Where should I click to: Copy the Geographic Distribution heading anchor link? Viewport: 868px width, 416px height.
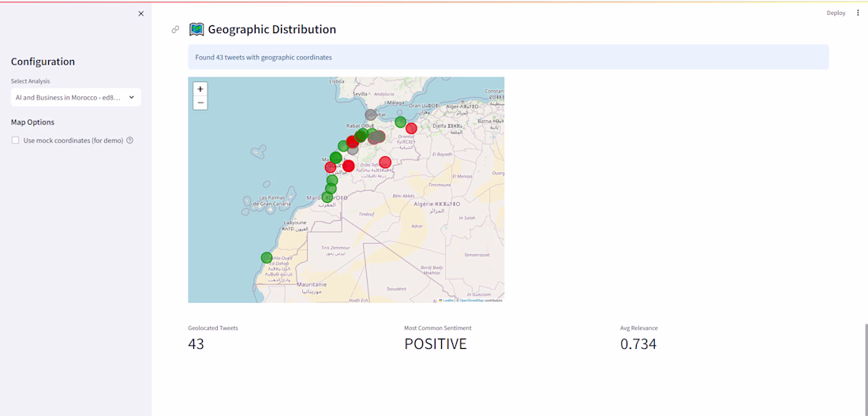click(175, 29)
